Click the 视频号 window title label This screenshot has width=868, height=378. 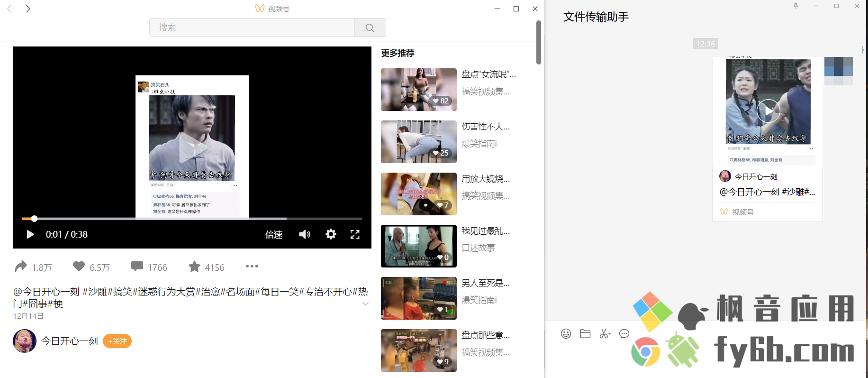pos(279,9)
